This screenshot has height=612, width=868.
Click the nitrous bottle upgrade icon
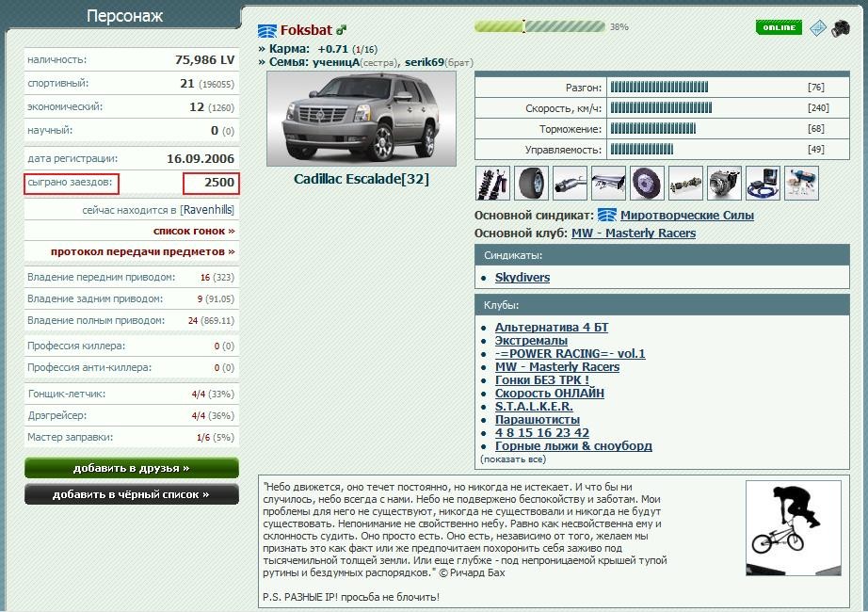click(801, 183)
